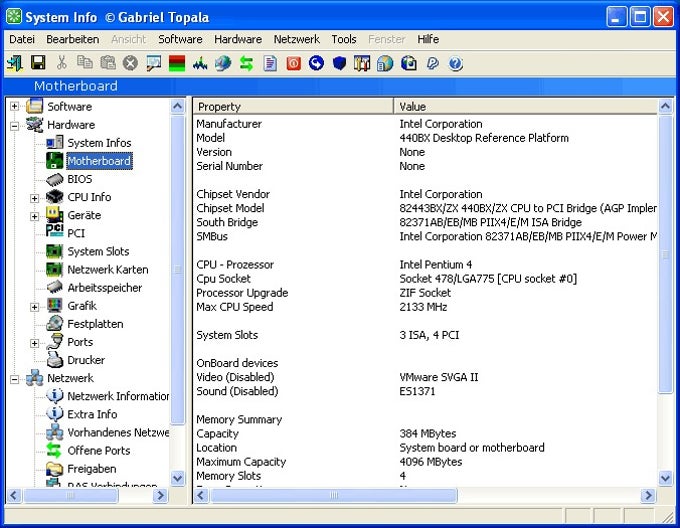Select the BIOS tree item
This screenshot has height=528, width=680.
point(79,179)
